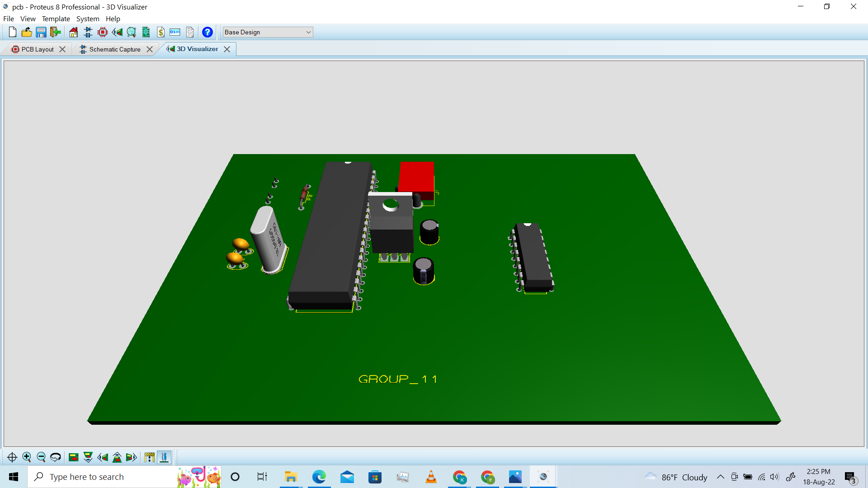868x488 pixels.
Task: Zoom out of the 3D board view
Action: point(41,457)
